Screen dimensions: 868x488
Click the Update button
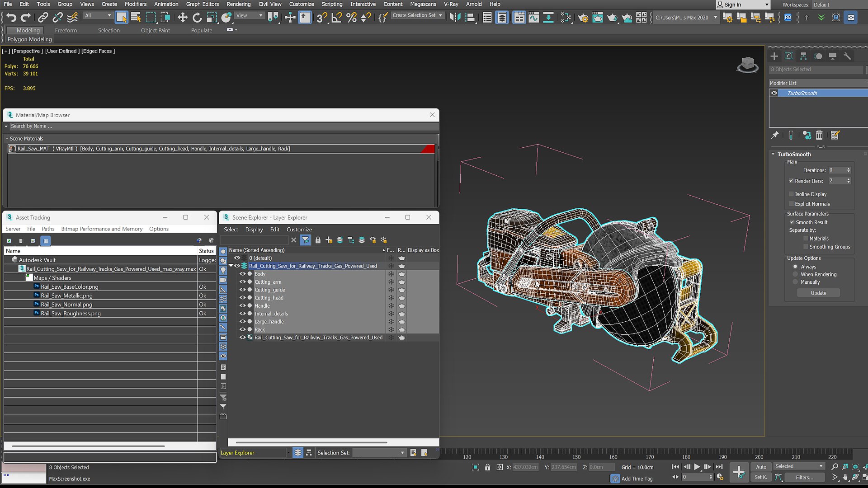tap(818, 293)
